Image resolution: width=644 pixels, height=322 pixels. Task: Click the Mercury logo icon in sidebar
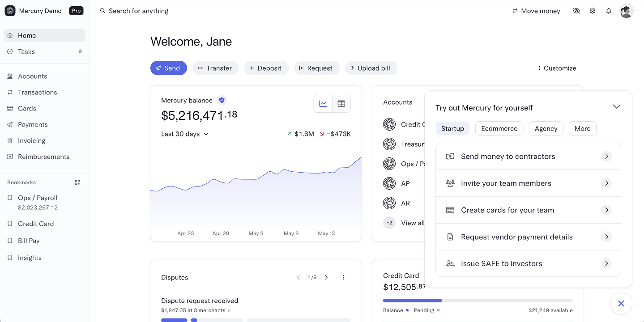tap(10, 11)
